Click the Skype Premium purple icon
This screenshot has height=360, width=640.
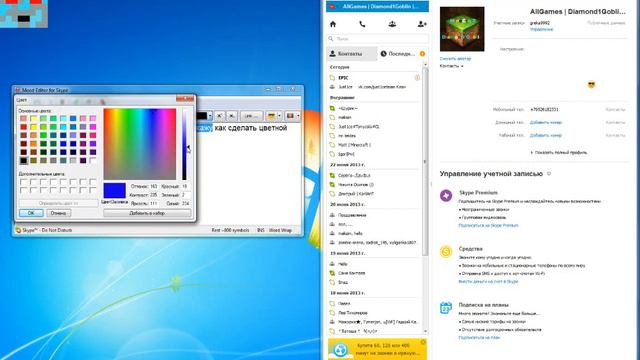coord(446,196)
